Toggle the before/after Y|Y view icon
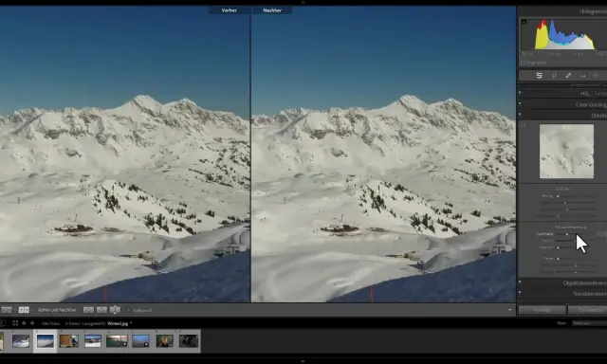This screenshot has width=607, height=364. click(x=24, y=310)
